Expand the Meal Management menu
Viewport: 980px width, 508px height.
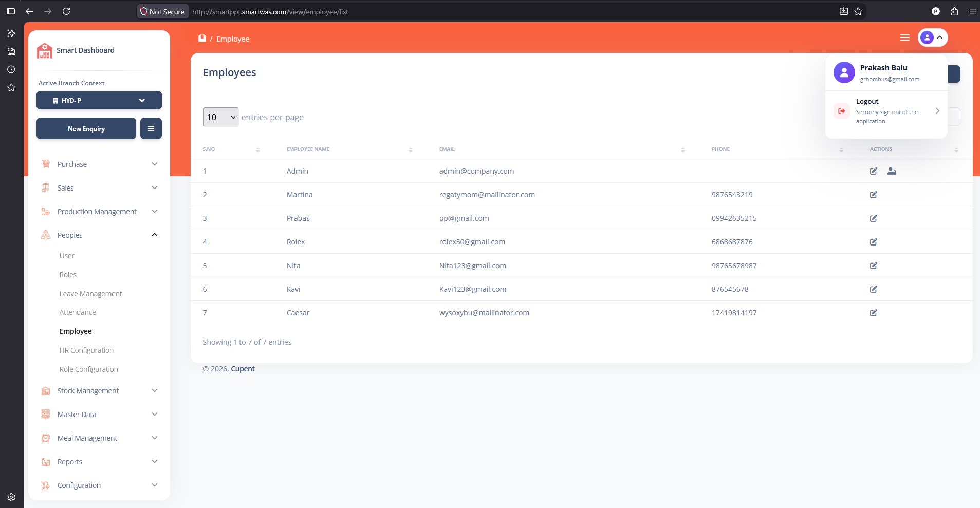point(99,438)
